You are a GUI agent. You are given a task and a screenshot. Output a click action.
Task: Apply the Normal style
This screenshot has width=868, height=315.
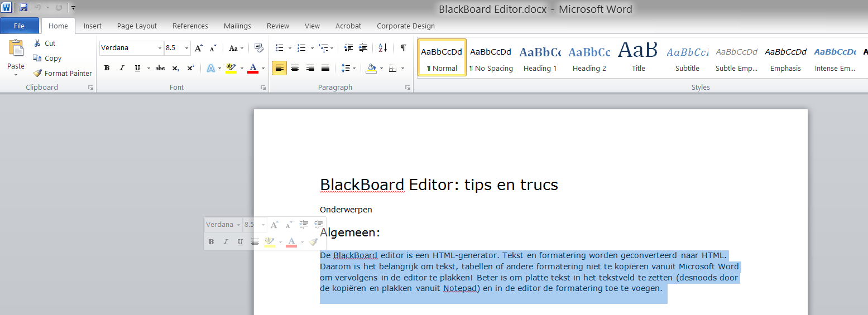coord(442,57)
